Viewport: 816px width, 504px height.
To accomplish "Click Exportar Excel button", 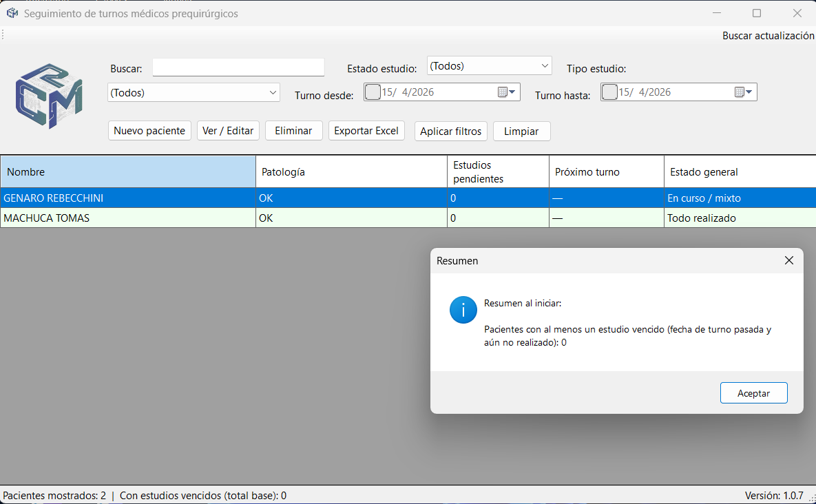I will coord(366,131).
